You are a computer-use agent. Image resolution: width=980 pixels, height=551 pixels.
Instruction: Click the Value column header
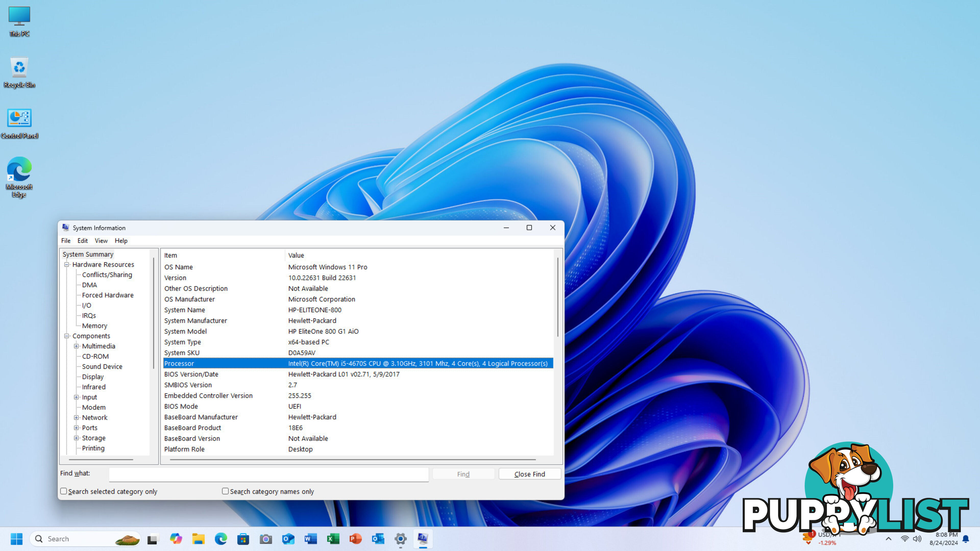[420, 255]
